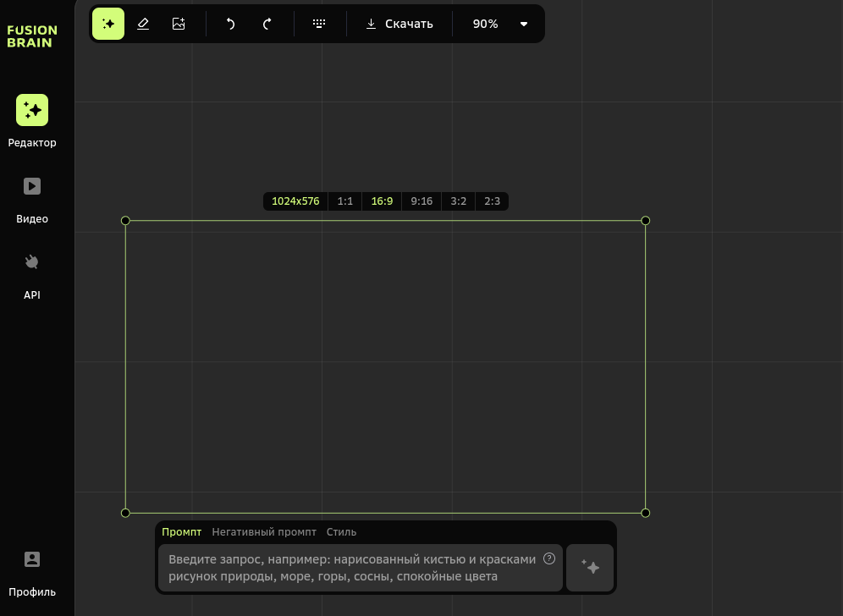Viewport: 843px width, 616px height.
Task: Switch to the Негативный промпт tab
Action: (x=264, y=531)
